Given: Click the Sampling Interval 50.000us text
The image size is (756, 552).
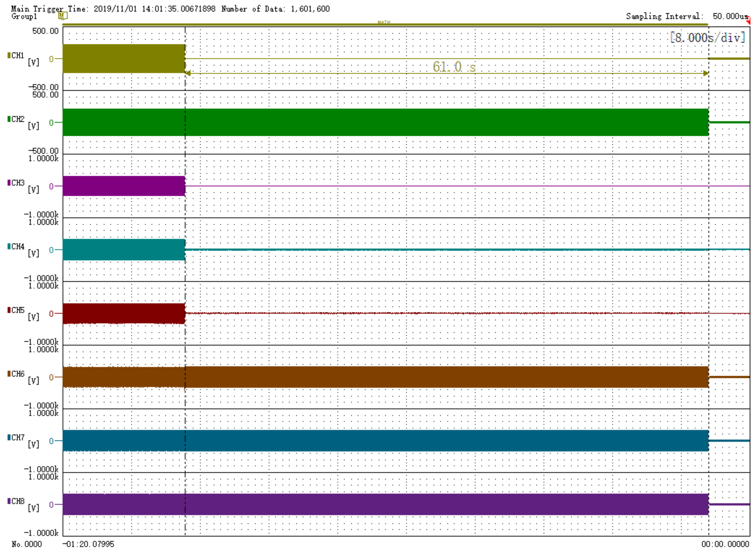Looking at the screenshot, I should [x=687, y=16].
